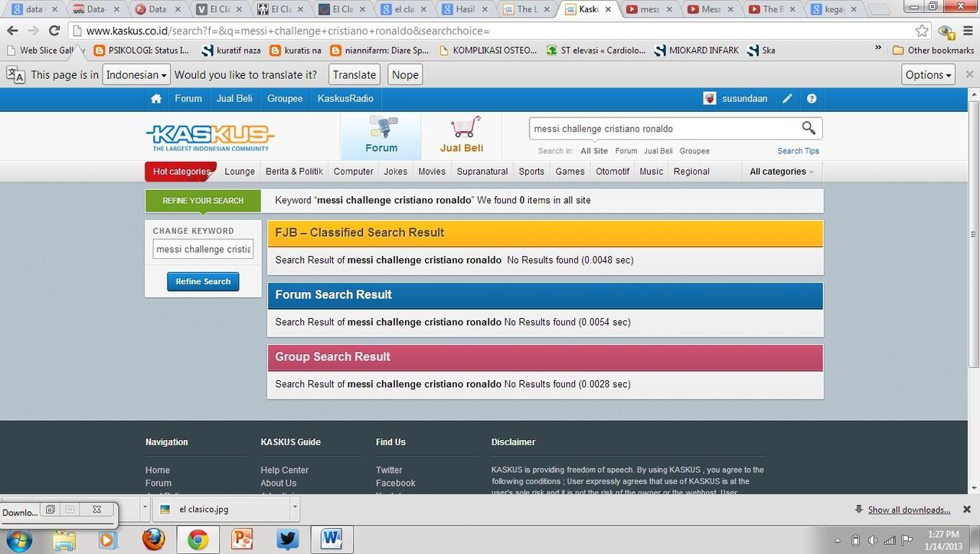Bookmark this page with the star icon
This screenshot has height=554, width=980.
point(923,31)
